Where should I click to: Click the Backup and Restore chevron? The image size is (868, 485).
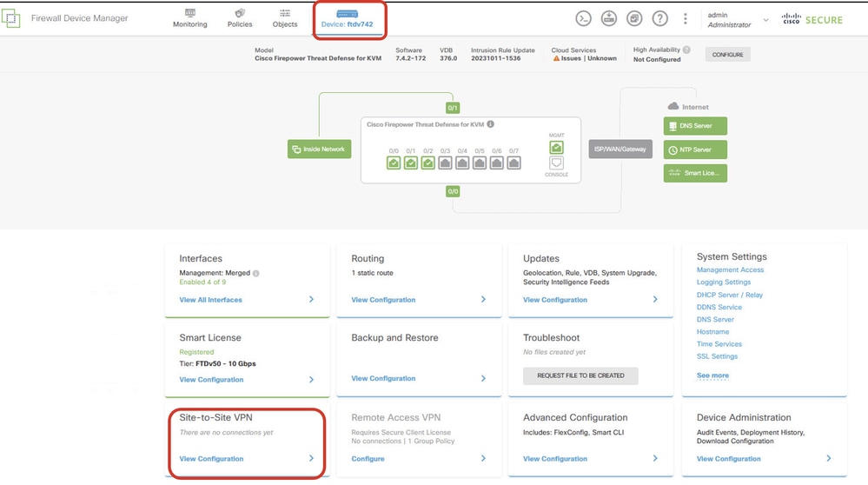tap(483, 378)
